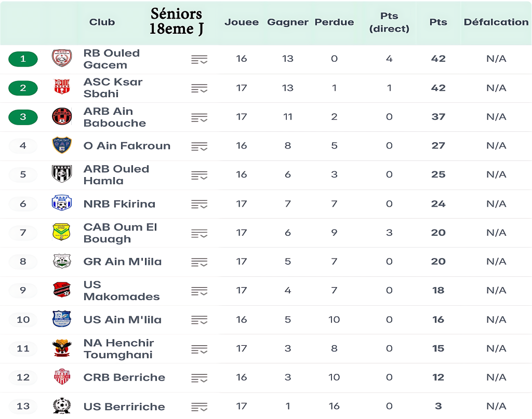Click the NRB Fkirina club logo
Viewport: 532px width, 419px height.
click(x=62, y=203)
